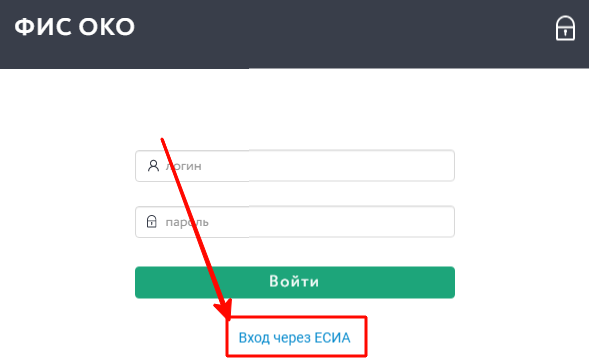Open the Вход через ЕСИА link
The height and width of the screenshot is (362, 589).
294,338
